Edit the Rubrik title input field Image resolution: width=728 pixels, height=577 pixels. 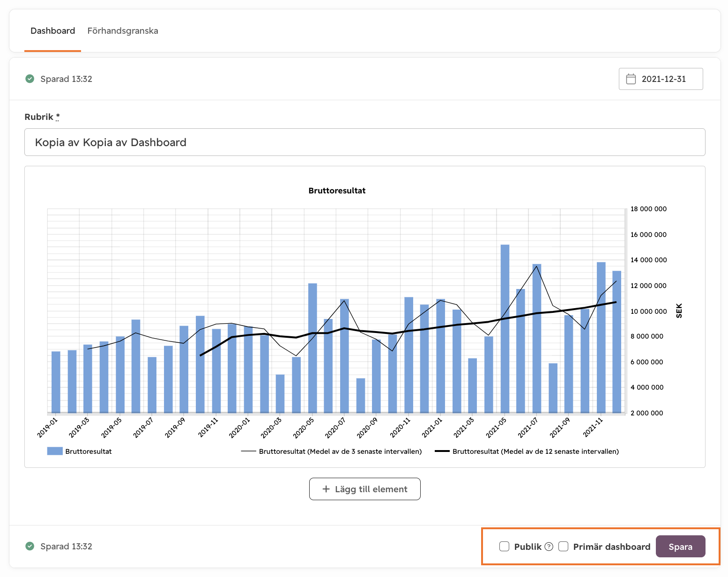(x=364, y=142)
